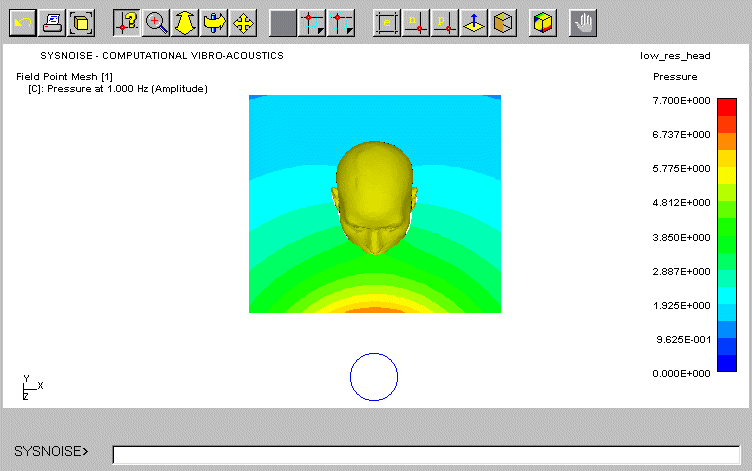Image resolution: width=752 pixels, height=471 pixels.
Task: Click the printer icon in toolbar
Action: [52, 21]
